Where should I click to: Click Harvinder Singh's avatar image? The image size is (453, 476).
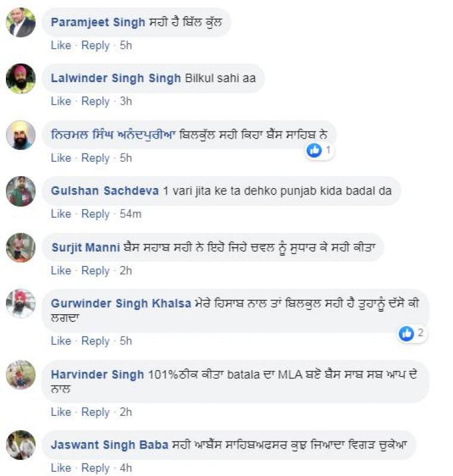tap(21, 375)
